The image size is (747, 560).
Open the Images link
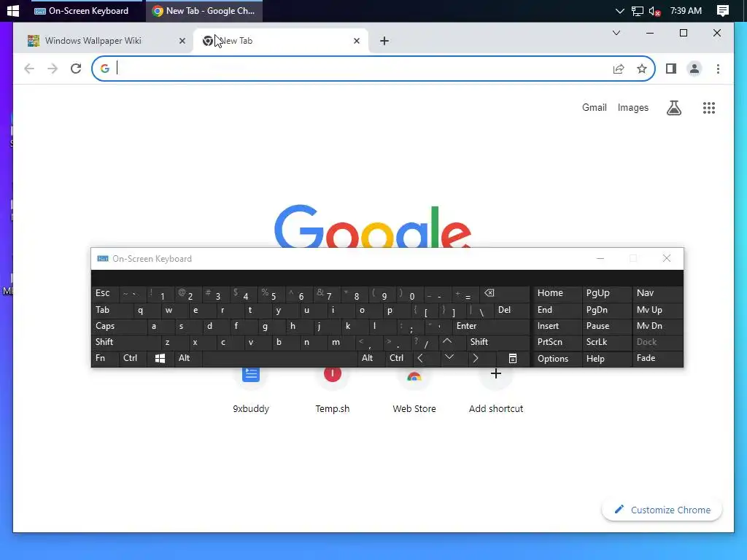point(632,108)
